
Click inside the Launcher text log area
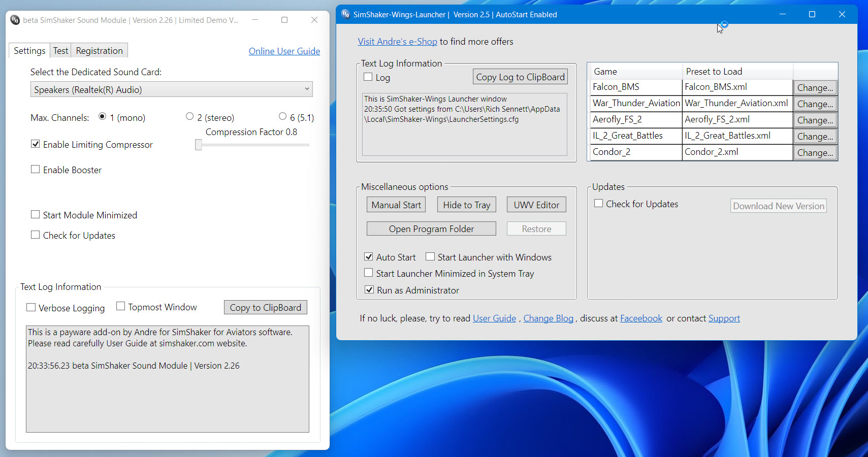(x=465, y=124)
